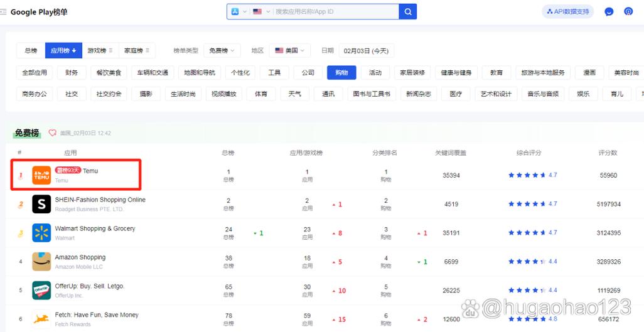Screen dimensions: 644x332
Task: Select the 购物 category
Action: pos(341,73)
